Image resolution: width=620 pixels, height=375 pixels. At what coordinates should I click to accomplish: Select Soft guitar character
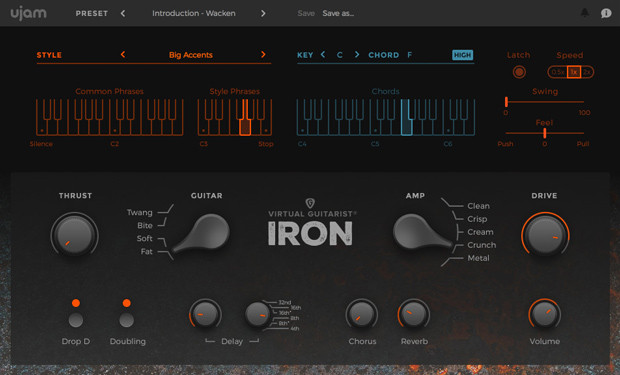pyautogui.click(x=144, y=239)
